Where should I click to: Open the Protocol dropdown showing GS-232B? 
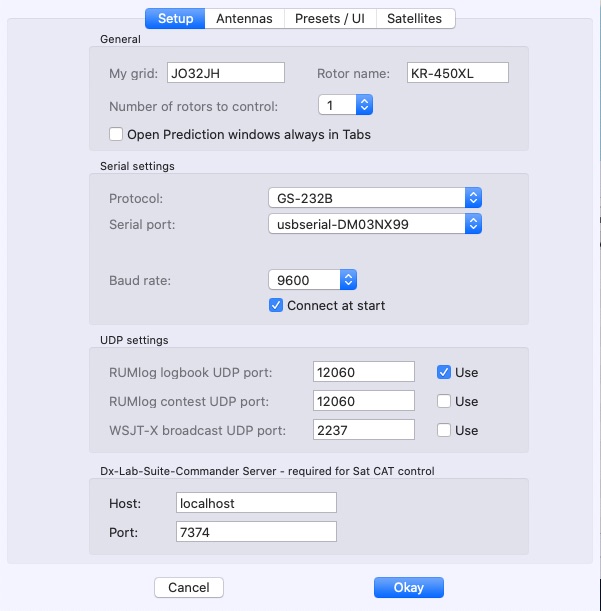coord(375,198)
